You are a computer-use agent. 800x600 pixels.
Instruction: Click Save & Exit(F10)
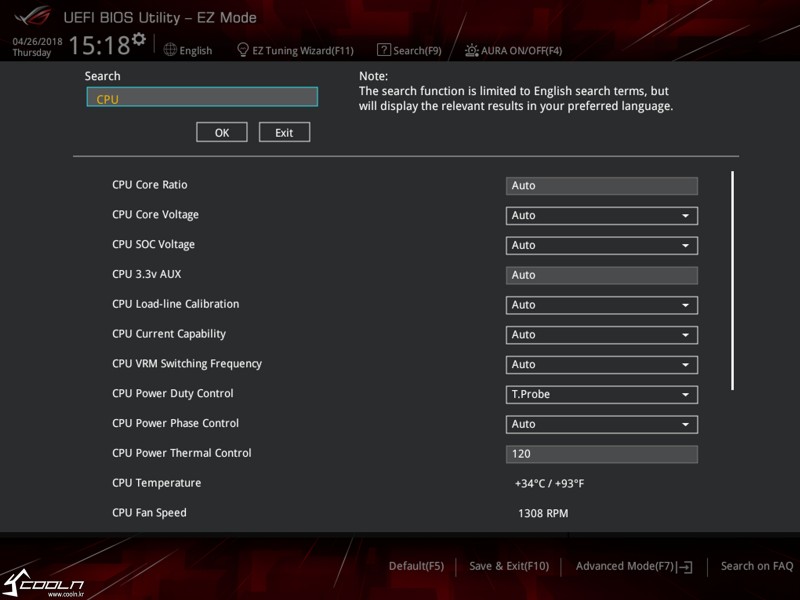pyautogui.click(x=509, y=566)
